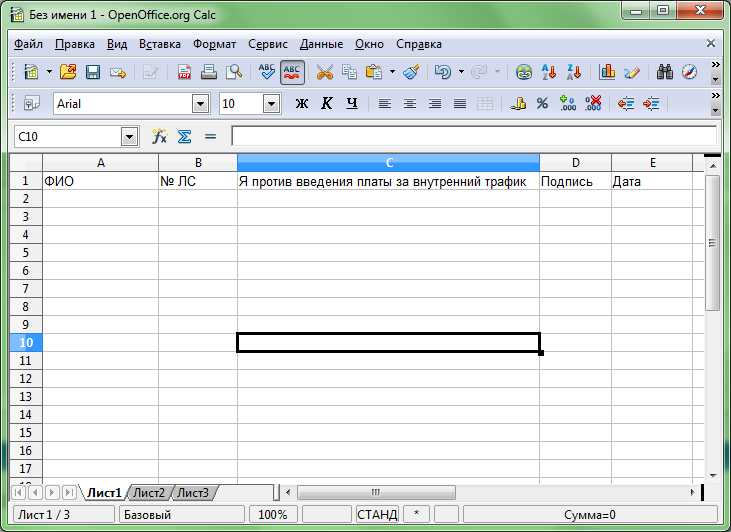This screenshot has width=731, height=532.
Task: Toggle bold formatting (Ж)
Action: tap(302, 103)
